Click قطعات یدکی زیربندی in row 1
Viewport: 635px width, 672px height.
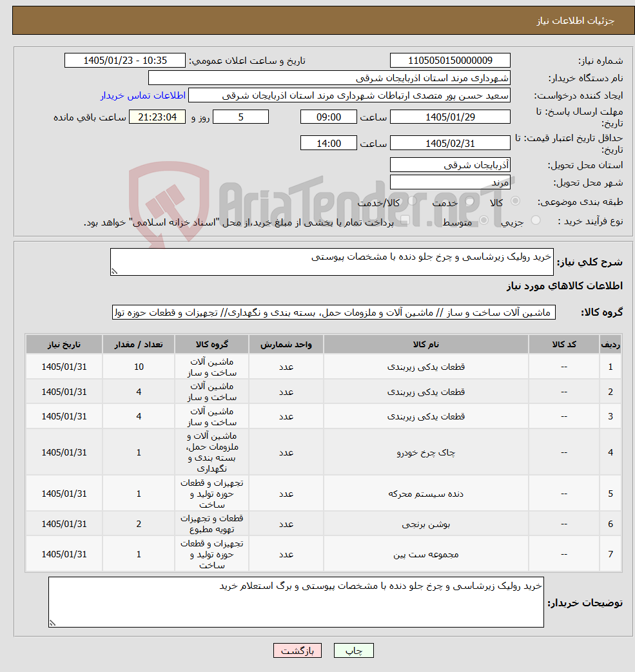pos(425,367)
